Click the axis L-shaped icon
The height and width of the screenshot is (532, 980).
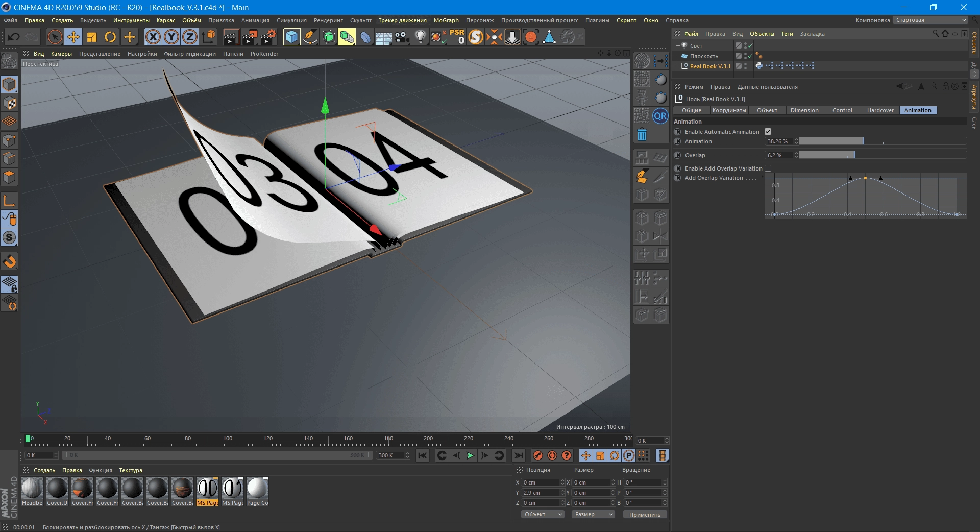coord(9,200)
